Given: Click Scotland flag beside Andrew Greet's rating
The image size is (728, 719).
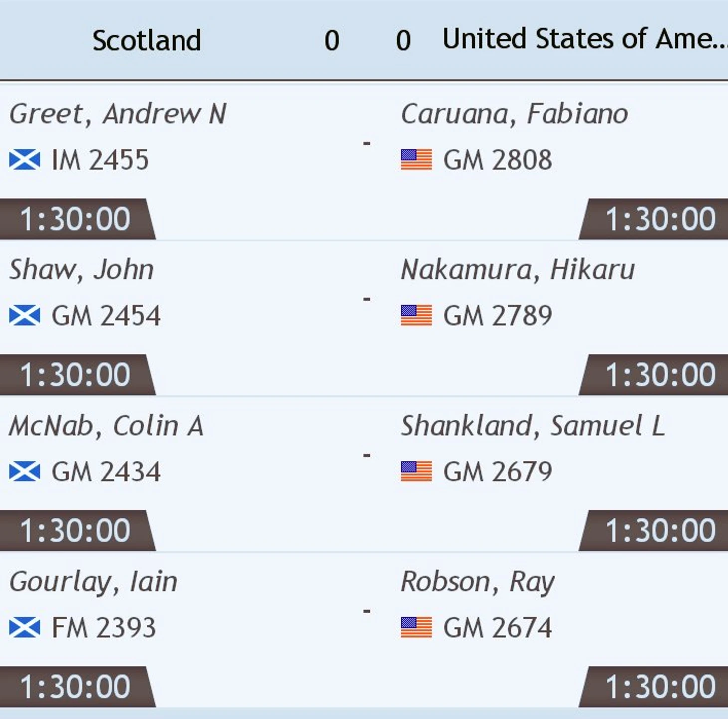Looking at the screenshot, I should tap(25, 160).
